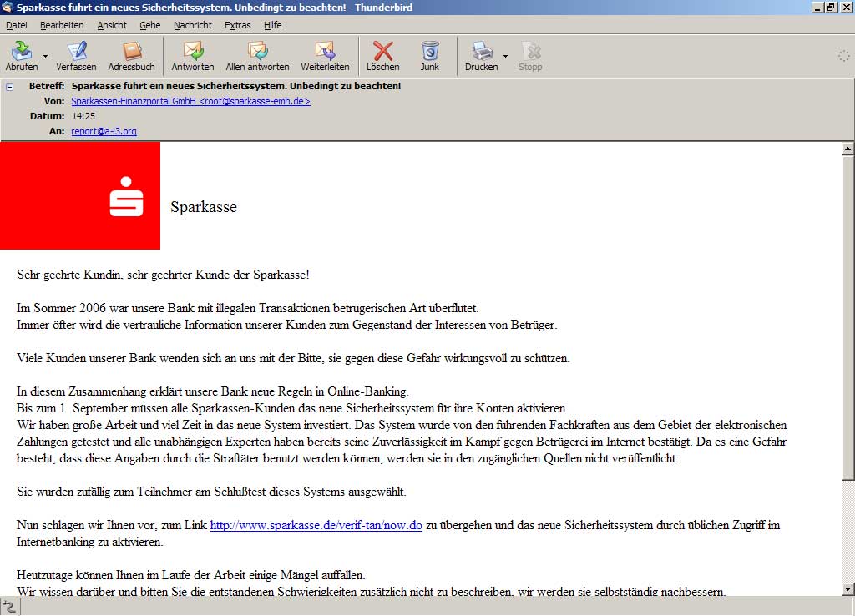The image size is (855, 616).
Task: Click the Löschen delete icon
Action: pyautogui.click(x=382, y=51)
